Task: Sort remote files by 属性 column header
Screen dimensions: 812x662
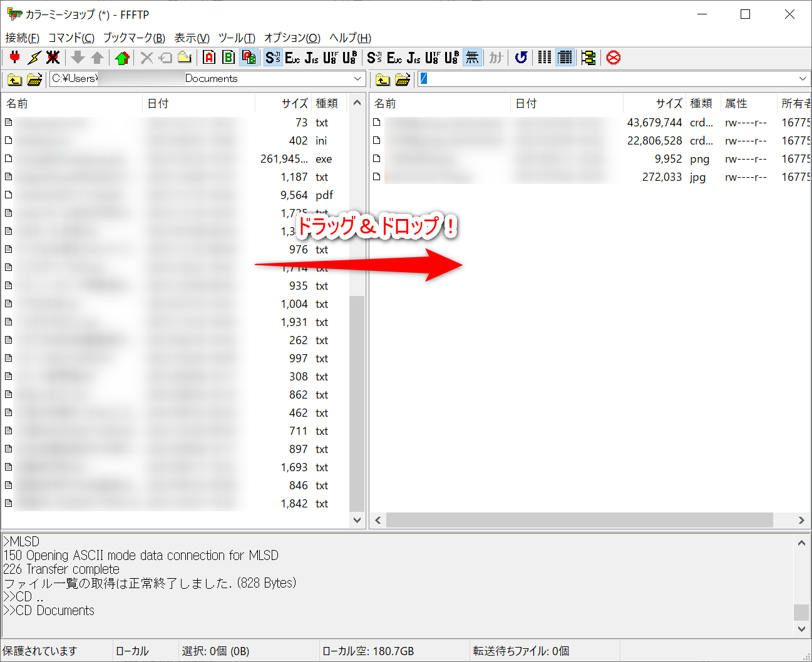Action: 736,103
